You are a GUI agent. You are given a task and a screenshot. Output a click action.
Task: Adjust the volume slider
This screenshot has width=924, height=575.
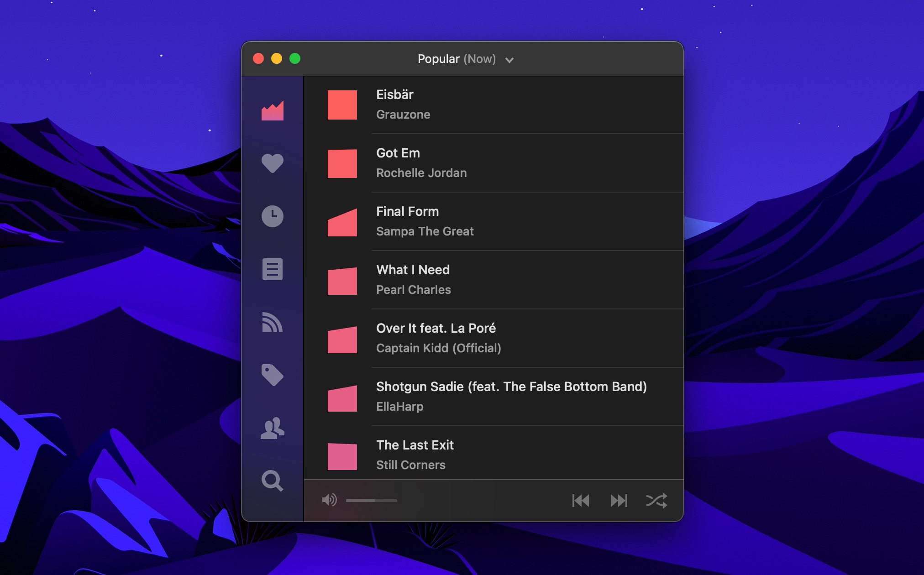click(x=372, y=501)
